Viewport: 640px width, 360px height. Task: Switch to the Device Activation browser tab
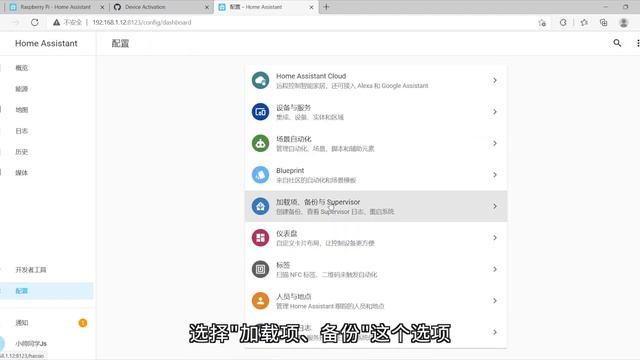(x=160, y=7)
